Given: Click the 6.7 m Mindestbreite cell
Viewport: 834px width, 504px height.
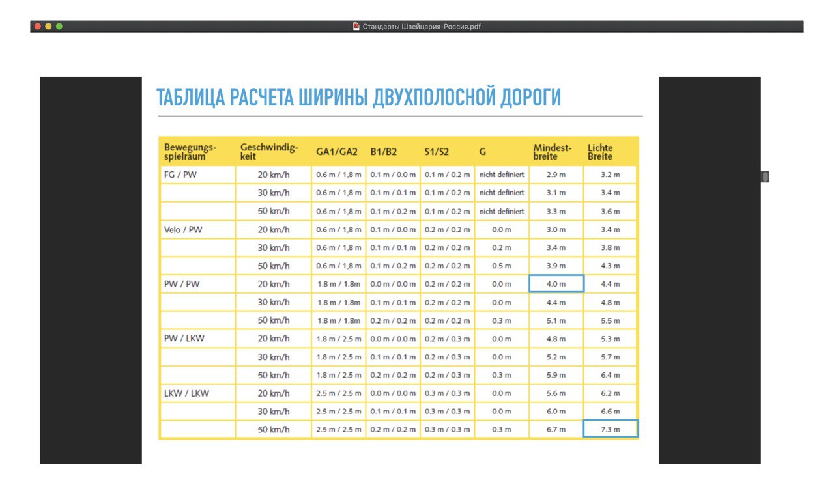Looking at the screenshot, I should coord(556,429).
